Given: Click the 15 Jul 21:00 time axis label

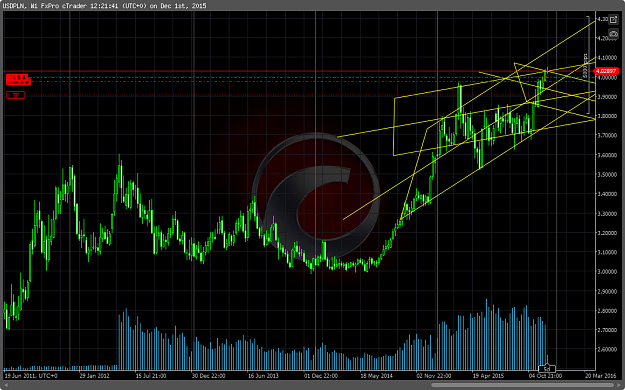Looking at the screenshot, I should pyautogui.click(x=151, y=376).
